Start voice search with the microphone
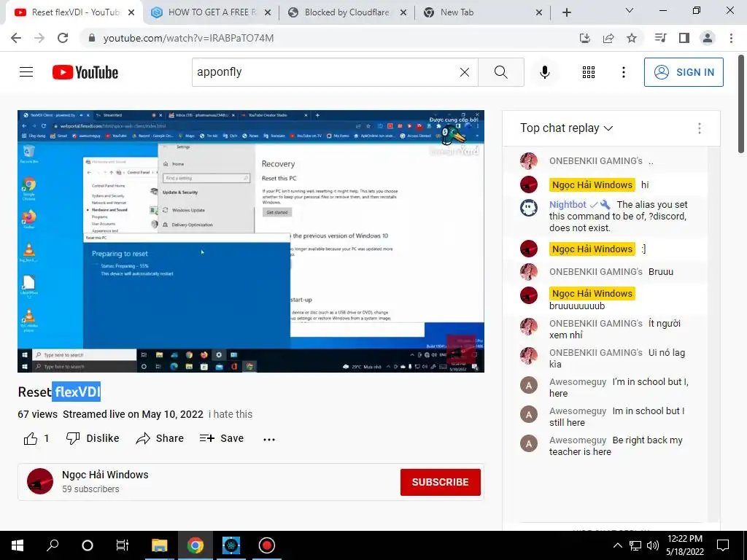The image size is (747, 560). [x=545, y=72]
